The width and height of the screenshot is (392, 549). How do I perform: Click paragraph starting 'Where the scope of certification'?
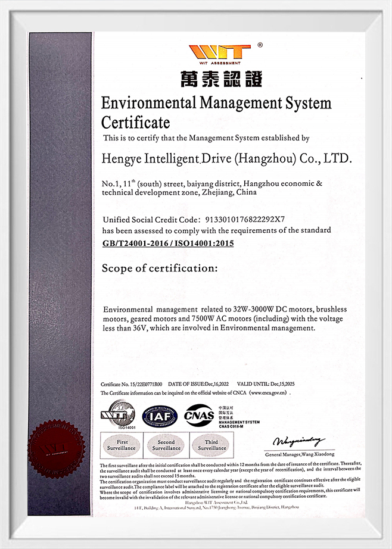coord(230,494)
